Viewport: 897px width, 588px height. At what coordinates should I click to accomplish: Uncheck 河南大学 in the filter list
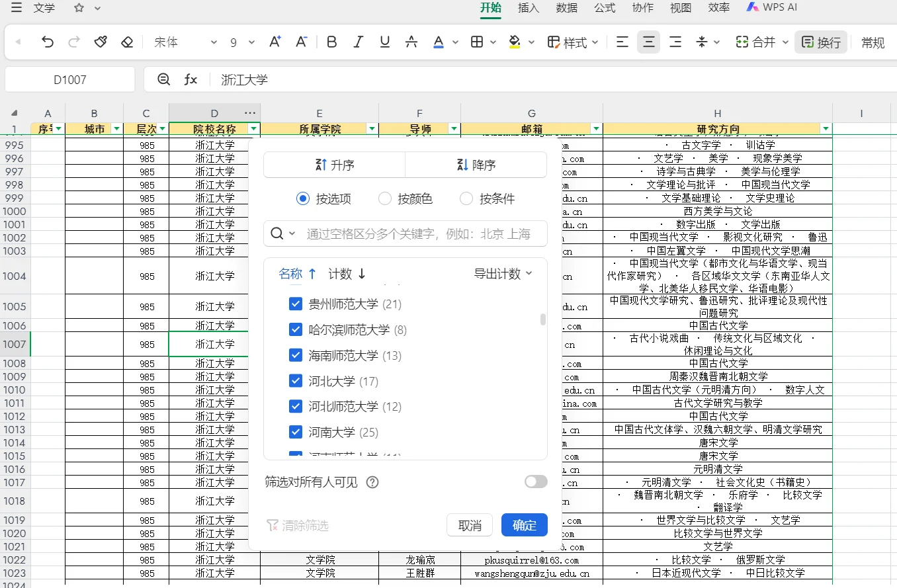click(x=296, y=432)
